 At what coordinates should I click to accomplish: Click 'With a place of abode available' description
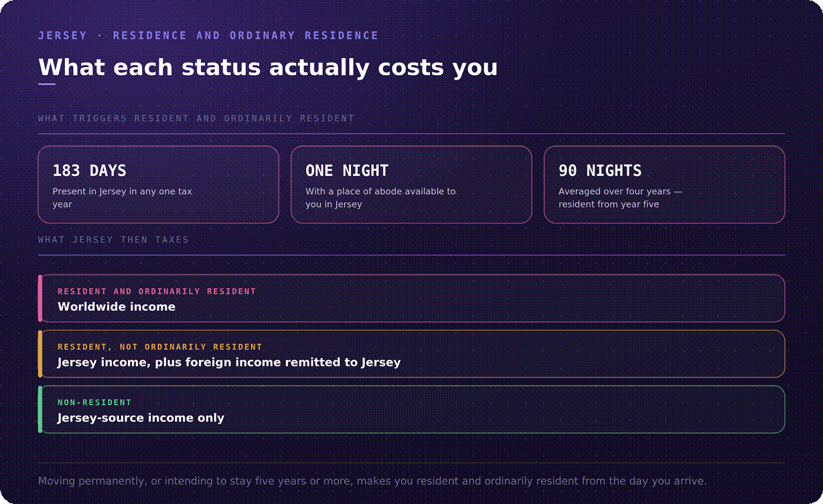[x=380, y=197]
